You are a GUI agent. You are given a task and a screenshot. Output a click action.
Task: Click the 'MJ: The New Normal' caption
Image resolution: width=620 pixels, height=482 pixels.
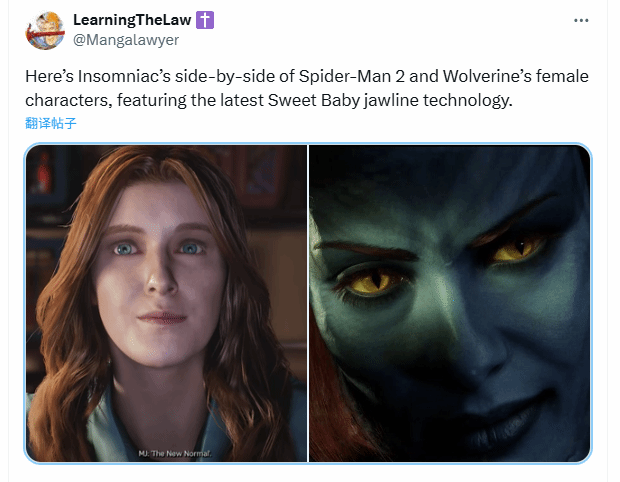click(x=175, y=454)
